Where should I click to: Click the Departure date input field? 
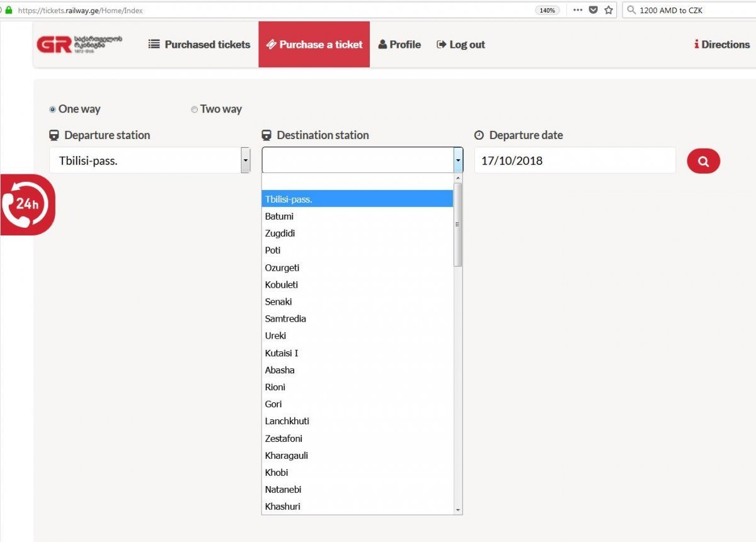(574, 161)
